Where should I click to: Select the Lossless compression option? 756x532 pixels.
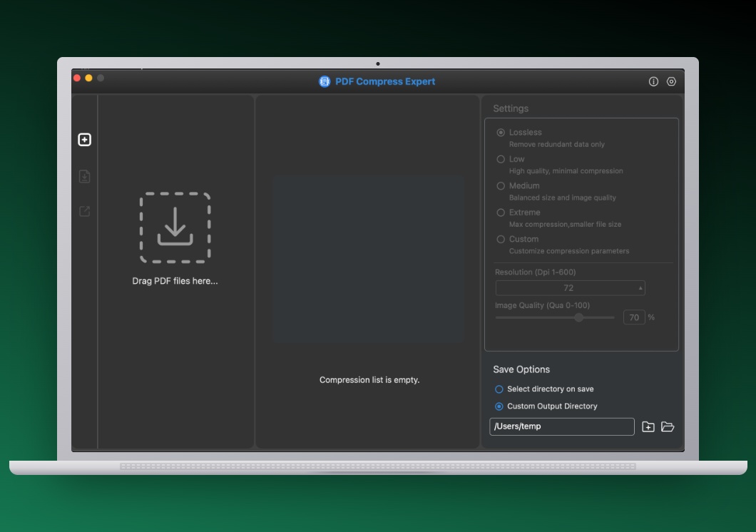pyautogui.click(x=501, y=133)
